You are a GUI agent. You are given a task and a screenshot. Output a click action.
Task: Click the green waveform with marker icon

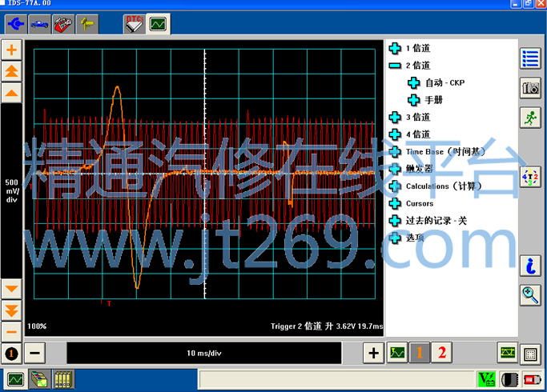click(397, 353)
